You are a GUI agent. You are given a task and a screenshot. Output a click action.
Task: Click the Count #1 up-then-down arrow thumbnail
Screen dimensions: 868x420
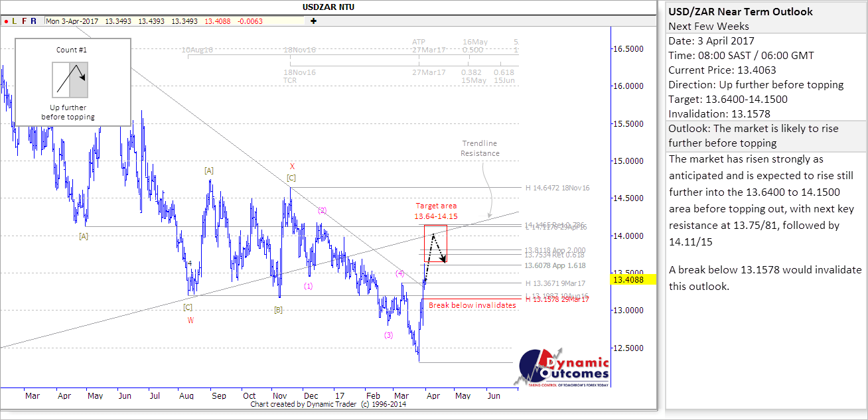[70, 80]
